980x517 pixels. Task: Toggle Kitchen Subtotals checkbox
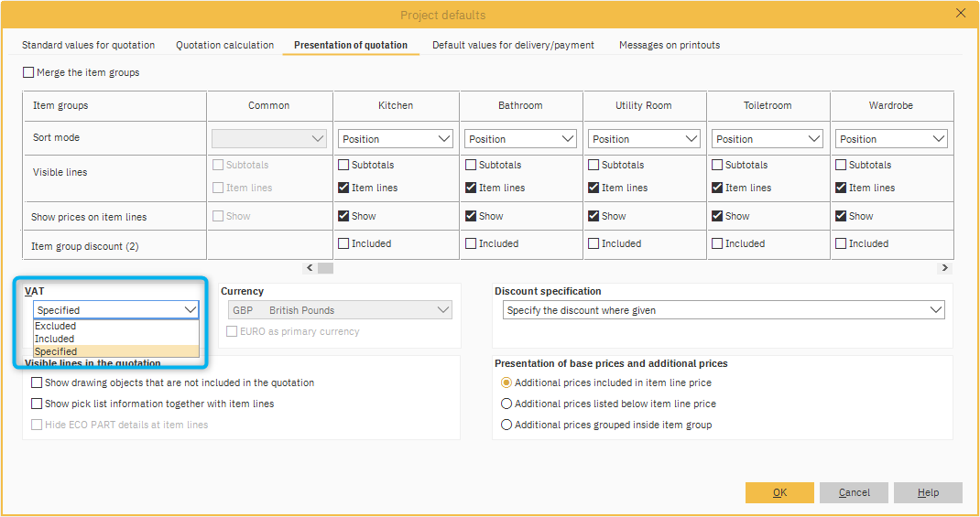(343, 165)
